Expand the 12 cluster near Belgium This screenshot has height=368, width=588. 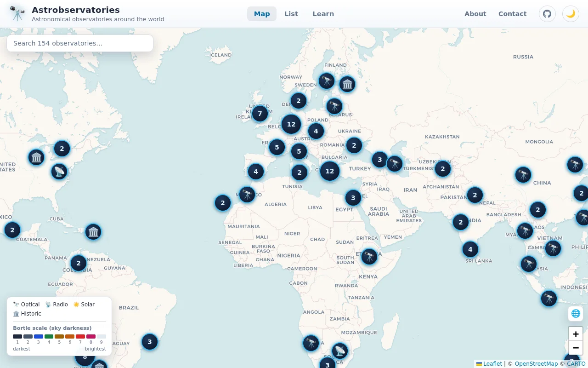[x=291, y=124]
